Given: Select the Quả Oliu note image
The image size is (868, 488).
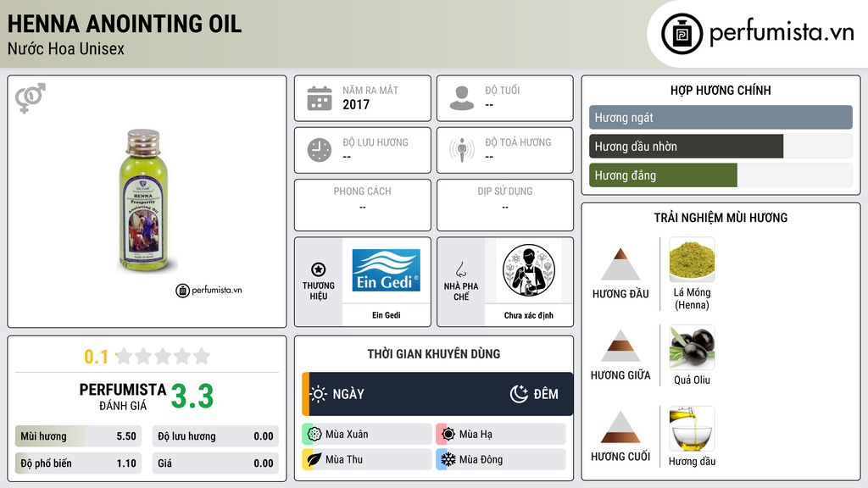Looking at the screenshot, I should [x=692, y=347].
